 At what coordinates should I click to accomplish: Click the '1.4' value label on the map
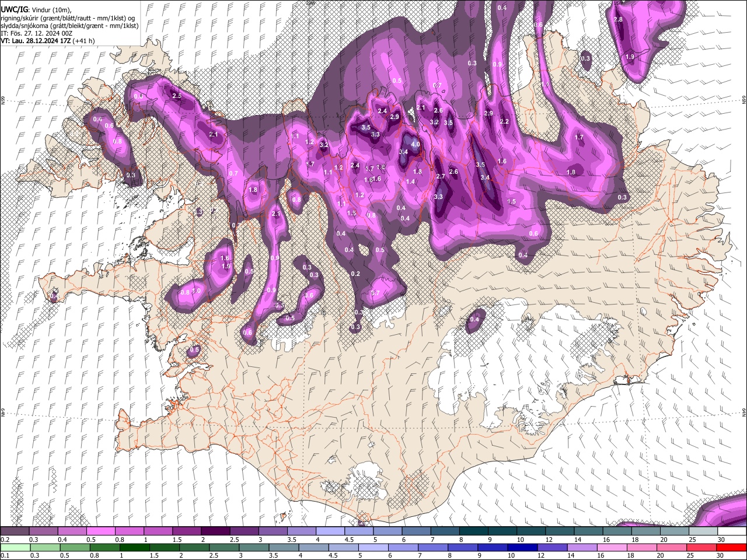click(x=410, y=181)
